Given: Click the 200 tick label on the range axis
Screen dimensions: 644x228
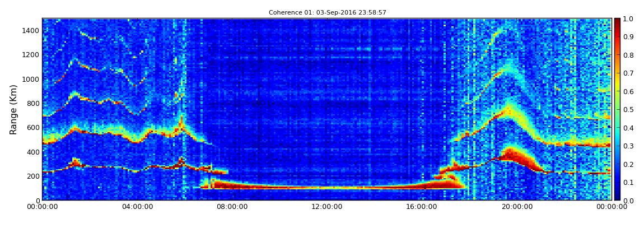Looking at the screenshot, I should (33, 176).
